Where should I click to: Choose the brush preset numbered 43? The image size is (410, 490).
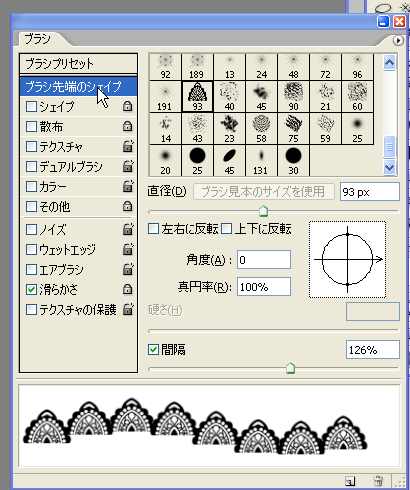pyautogui.click(x=197, y=128)
